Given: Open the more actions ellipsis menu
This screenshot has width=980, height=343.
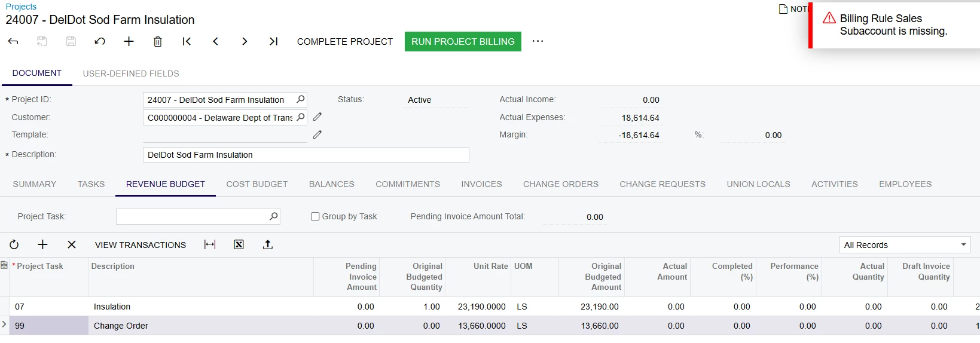Looking at the screenshot, I should [538, 41].
